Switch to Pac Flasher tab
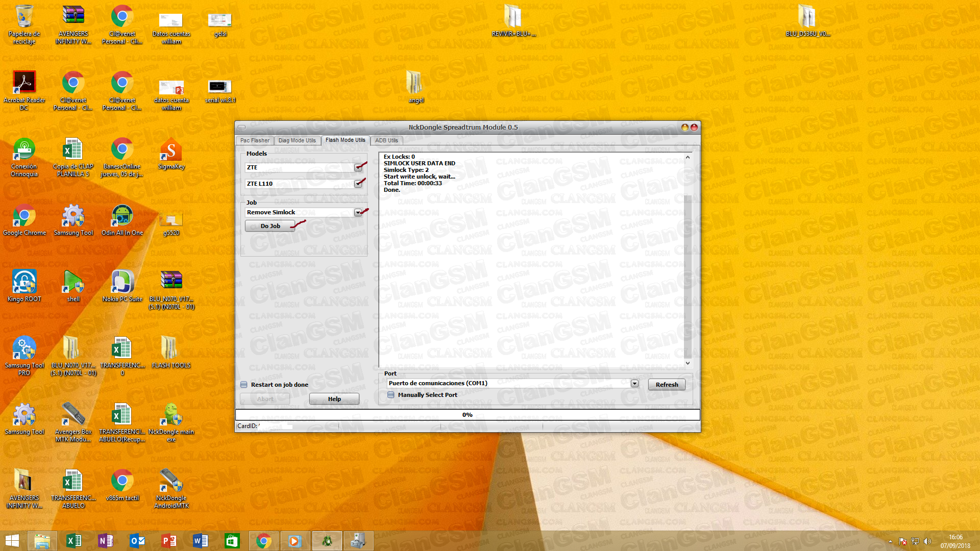 tap(255, 140)
